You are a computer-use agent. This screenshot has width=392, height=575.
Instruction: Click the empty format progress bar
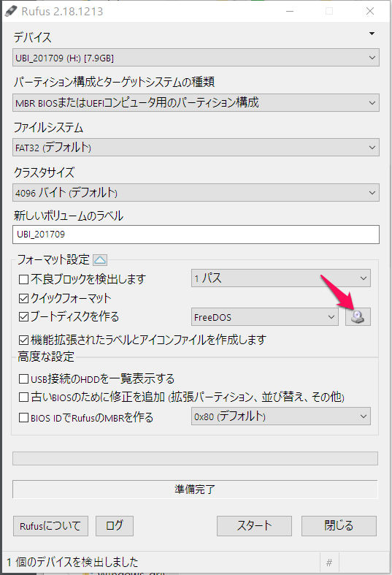click(195, 458)
